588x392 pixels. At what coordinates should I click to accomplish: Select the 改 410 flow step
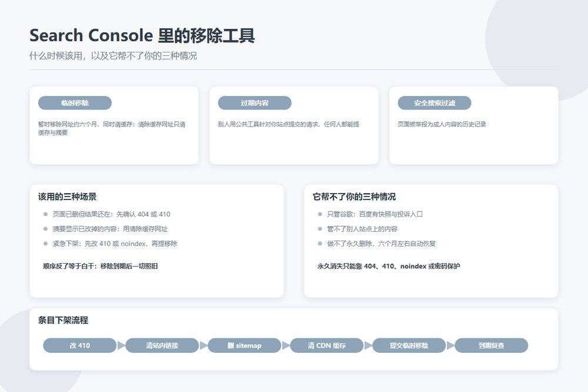click(80, 346)
